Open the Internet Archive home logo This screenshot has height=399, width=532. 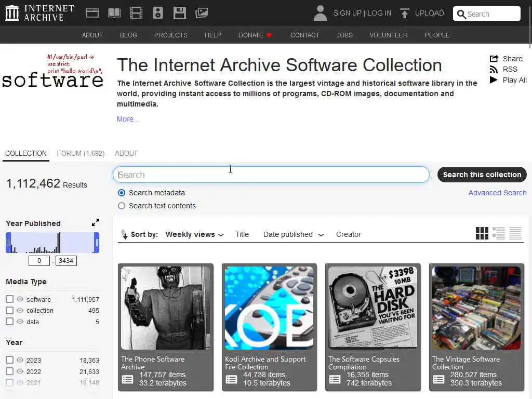[39, 13]
